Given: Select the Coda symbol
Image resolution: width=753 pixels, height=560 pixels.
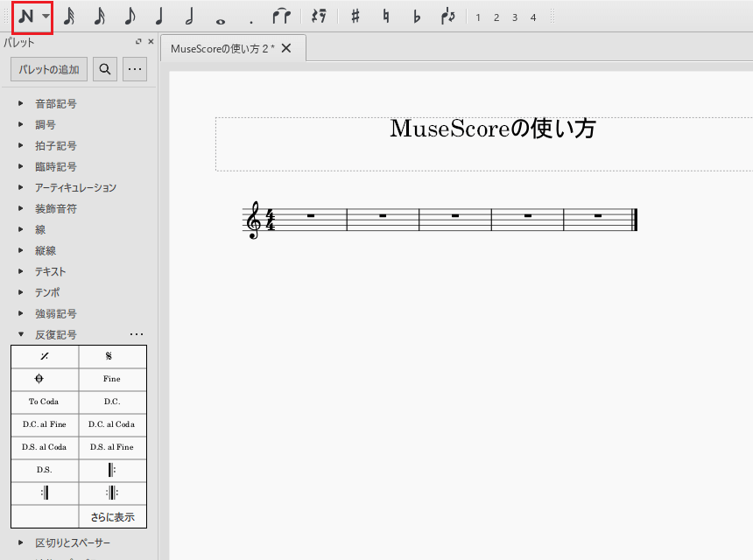Looking at the screenshot, I should pos(45,379).
